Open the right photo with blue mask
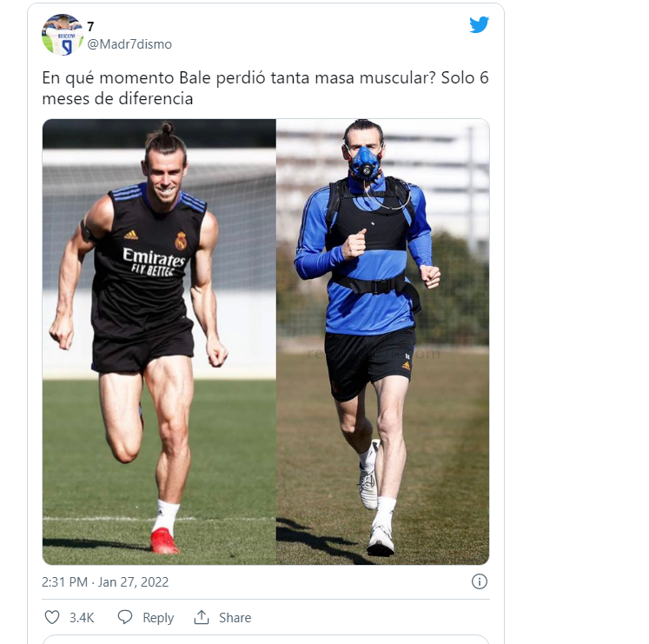 [x=383, y=342]
